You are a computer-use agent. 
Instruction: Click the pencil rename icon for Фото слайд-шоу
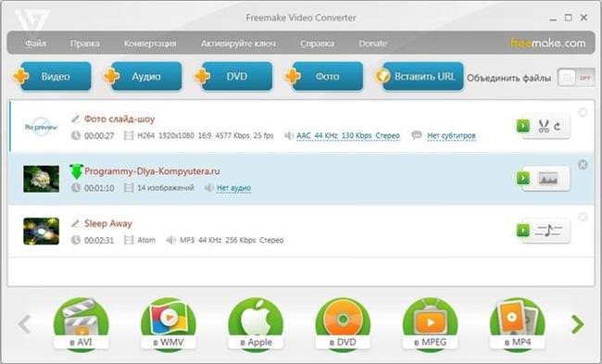click(76, 119)
